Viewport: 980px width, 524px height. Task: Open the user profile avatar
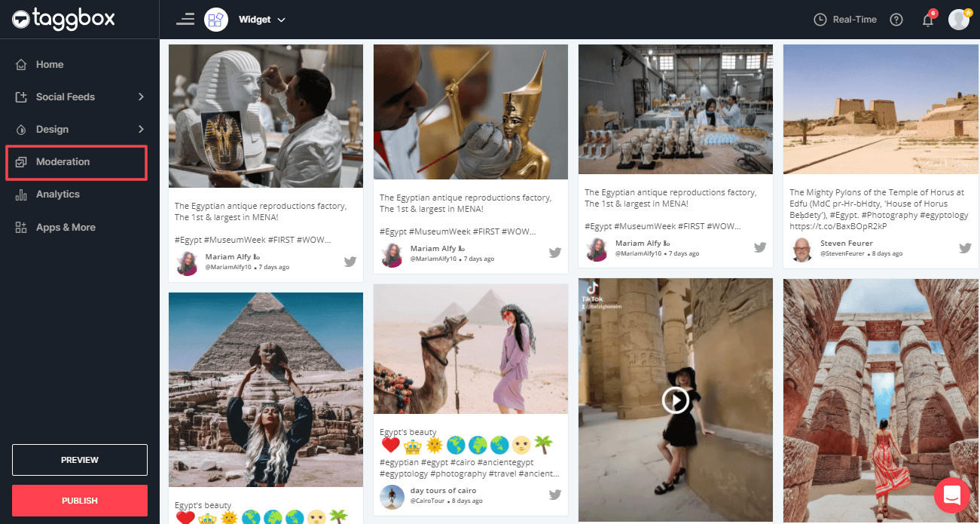[x=958, y=20]
